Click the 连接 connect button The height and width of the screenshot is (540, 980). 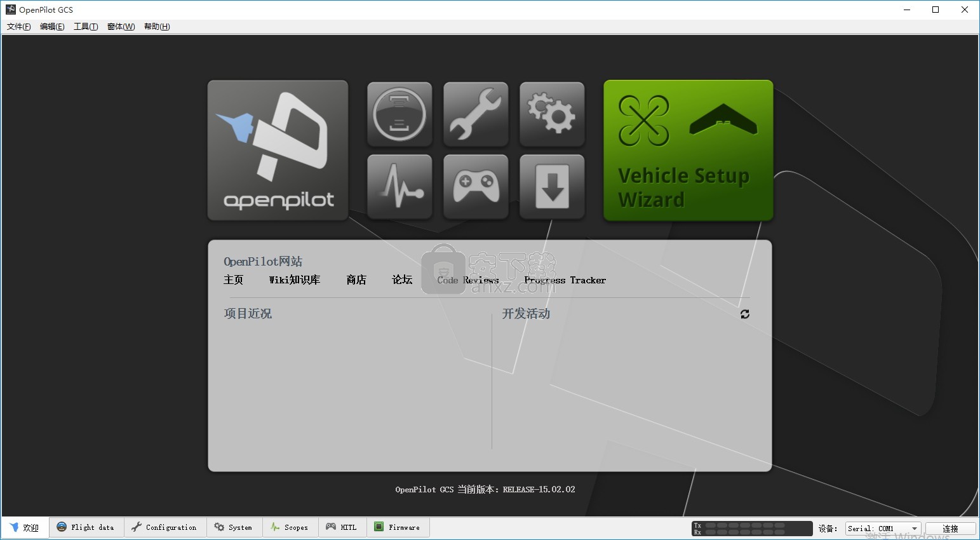pos(950,529)
